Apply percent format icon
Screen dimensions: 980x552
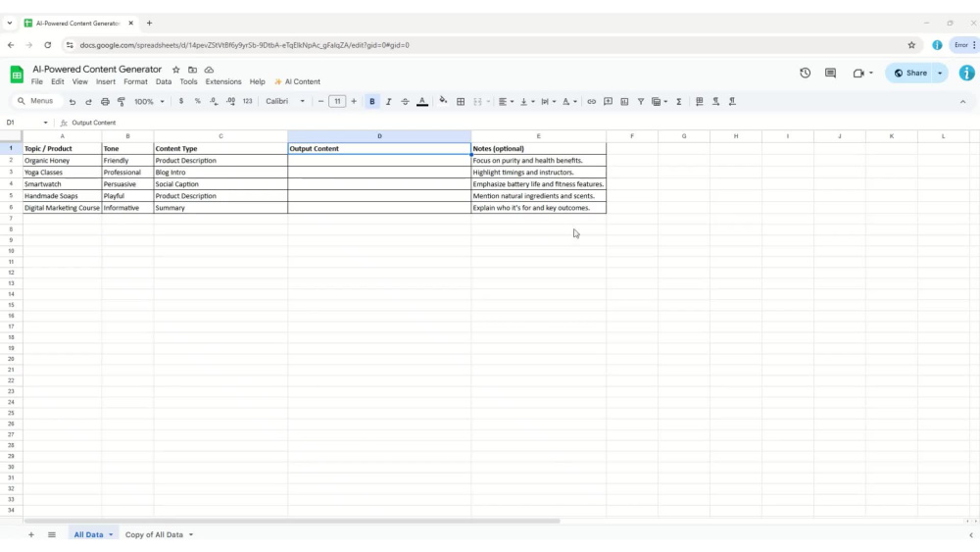click(x=198, y=101)
